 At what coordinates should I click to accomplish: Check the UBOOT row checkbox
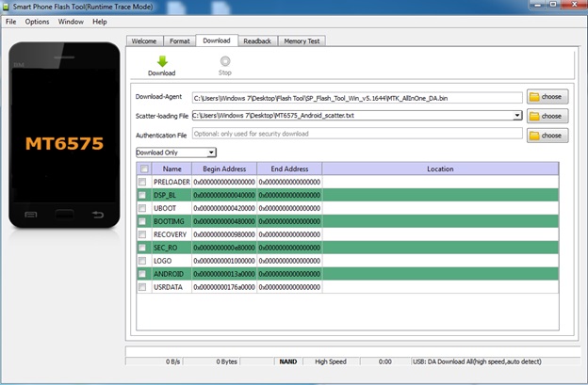[x=142, y=208]
